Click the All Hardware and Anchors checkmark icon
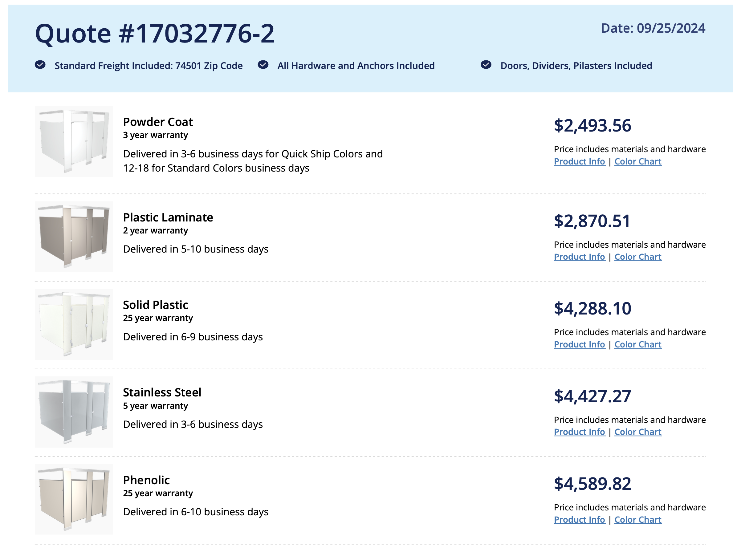The height and width of the screenshot is (560, 745). point(263,65)
